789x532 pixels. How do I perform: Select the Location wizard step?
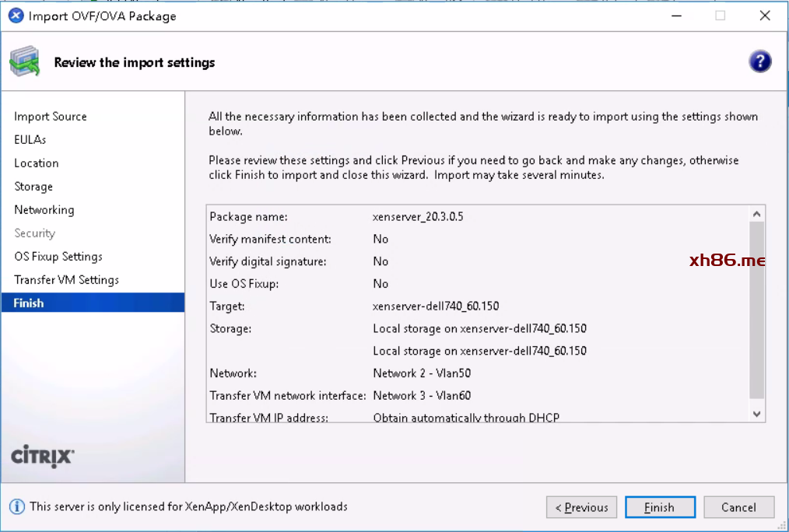point(37,163)
